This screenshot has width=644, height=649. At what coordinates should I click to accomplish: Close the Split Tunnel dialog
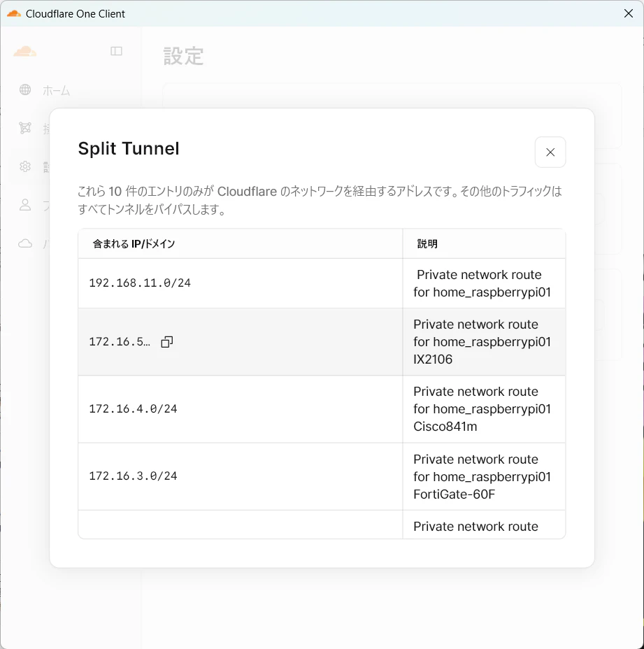[x=550, y=152]
